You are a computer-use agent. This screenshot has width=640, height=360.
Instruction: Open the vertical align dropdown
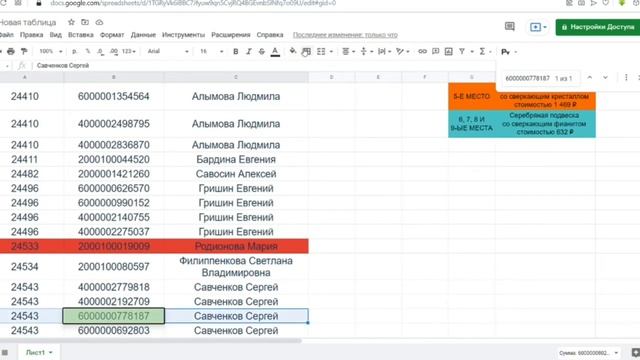coord(366,51)
